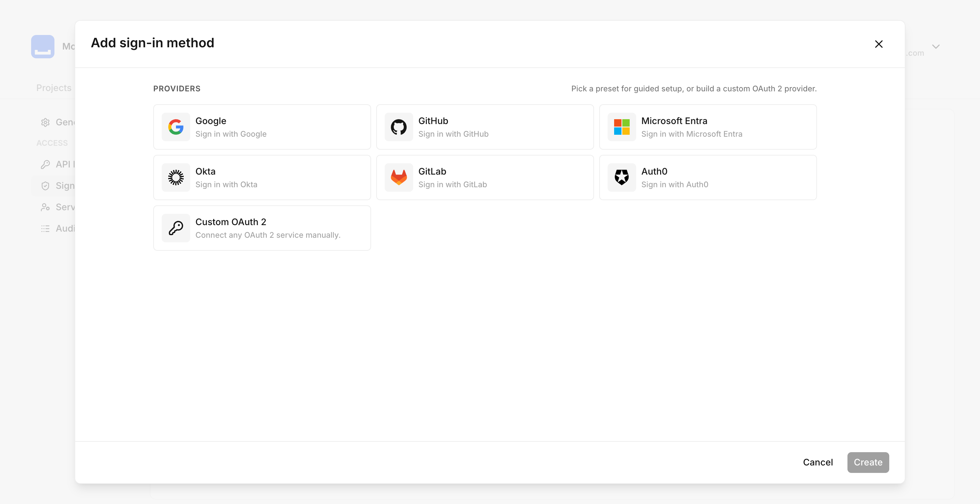This screenshot has width=980, height=504.
Task: Open the Projects tab behind the dialog
Action: (54, 88)
